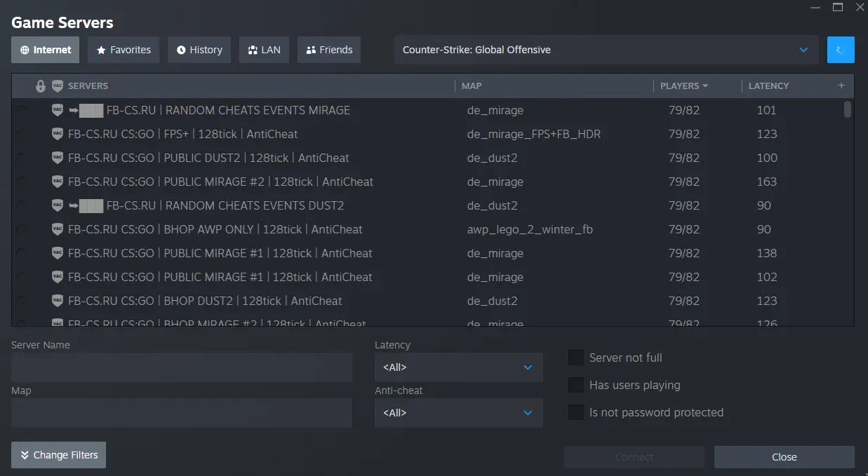Viewport: 868px width, 476px height.
Task: Select the RANDOM CHEATS EVENTS DUST2 server
Action: (x=427, y=205)
